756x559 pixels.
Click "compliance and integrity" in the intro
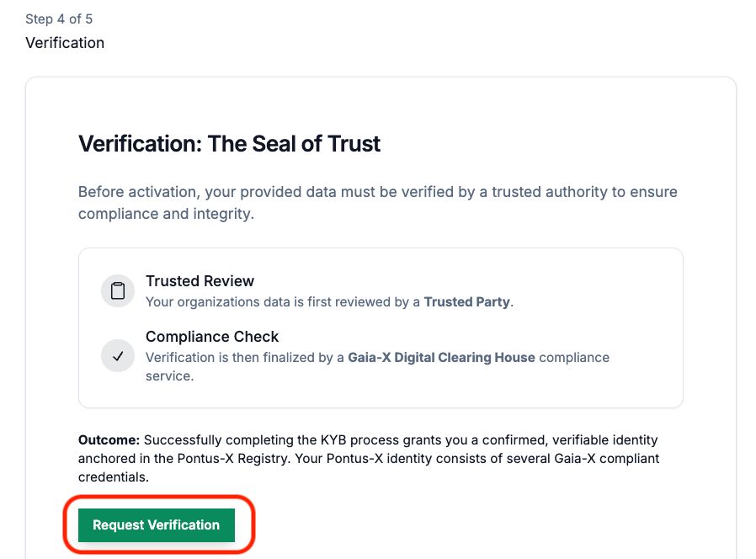(x=166, y=214)
